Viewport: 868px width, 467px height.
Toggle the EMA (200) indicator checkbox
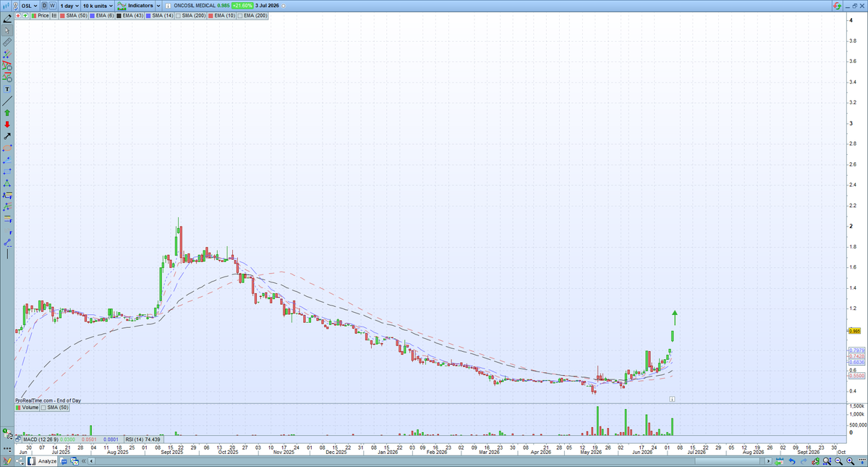point(240,15)
